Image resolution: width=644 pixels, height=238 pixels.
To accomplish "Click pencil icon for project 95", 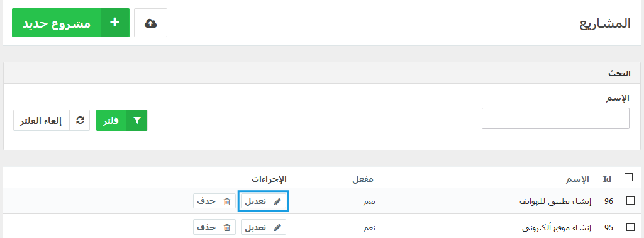I will (x=277, y=227).
